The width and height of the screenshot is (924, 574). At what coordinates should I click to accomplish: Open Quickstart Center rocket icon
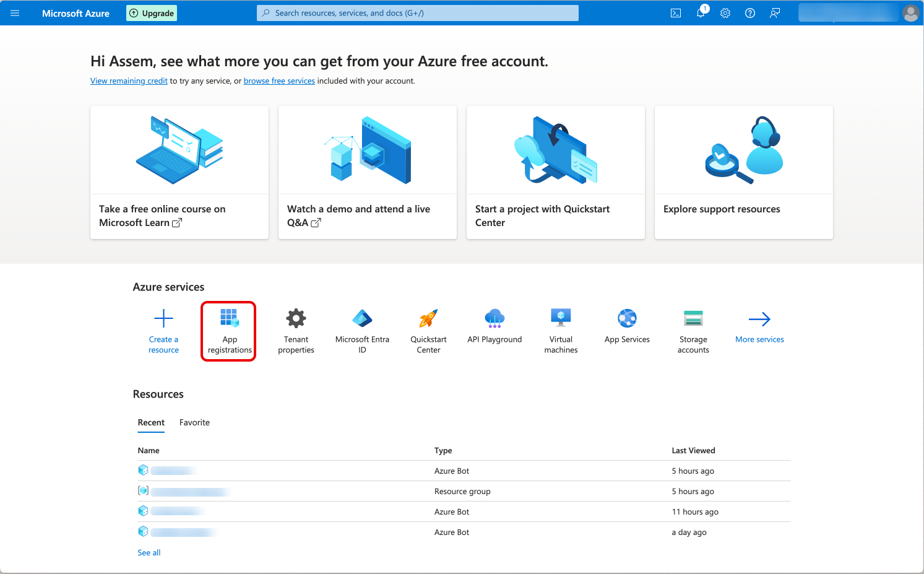[x=428, y=318]
